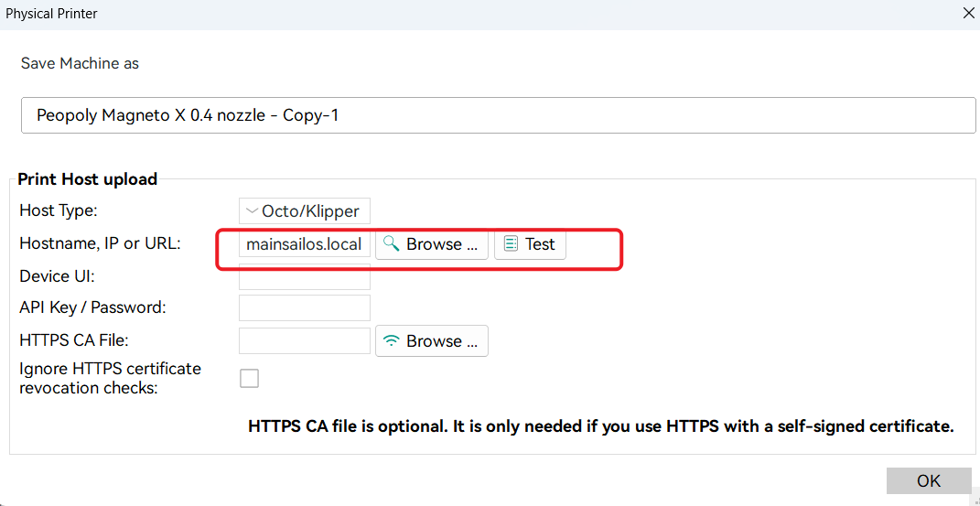Click the Device UI text field

point(304,276)
